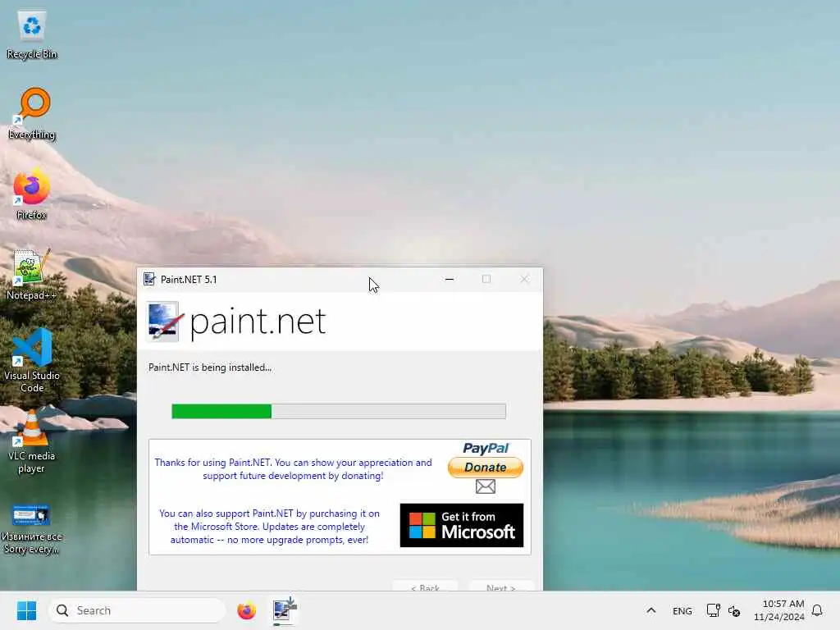Screen dimensions: 840x630
Task: Click the Paint.NET logo image in the installer
Action: [x=163, y=322]
